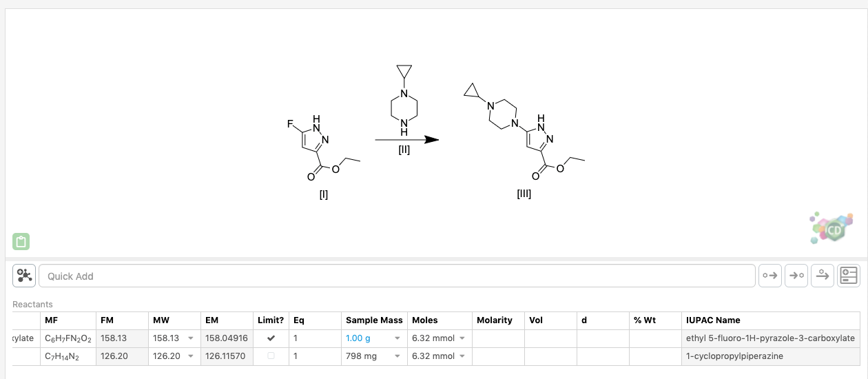Click the Sample Mass column header
This screenshot has height=379, width=868.
(374, 320)
